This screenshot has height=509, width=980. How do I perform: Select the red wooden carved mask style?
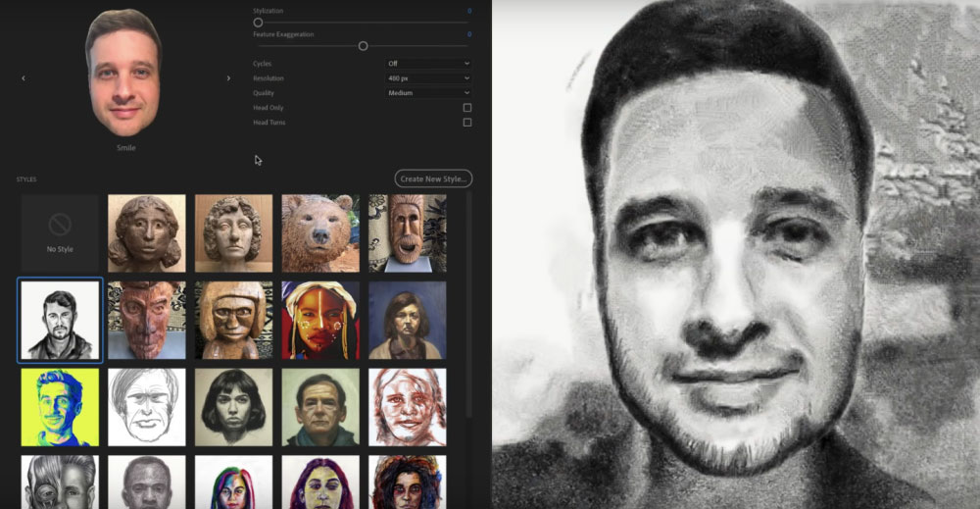147,320
